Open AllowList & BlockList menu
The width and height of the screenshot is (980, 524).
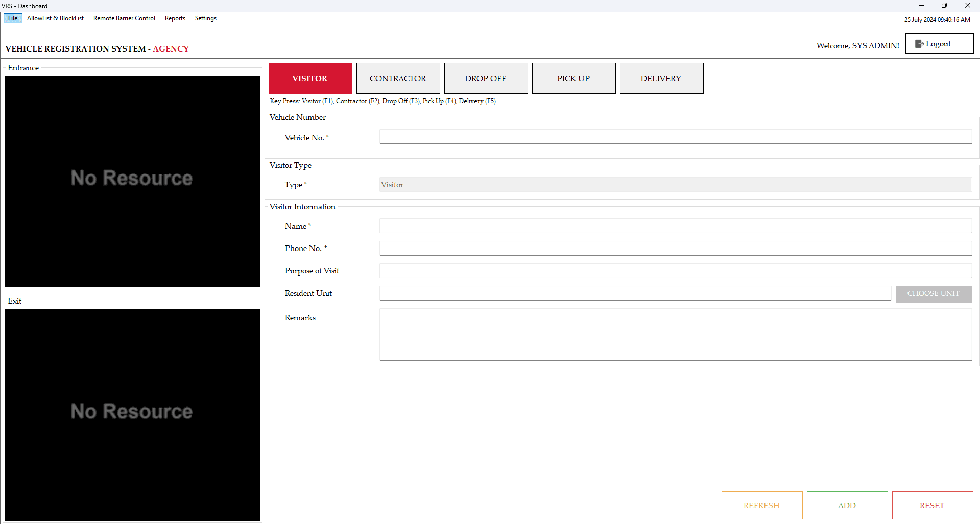55,18
